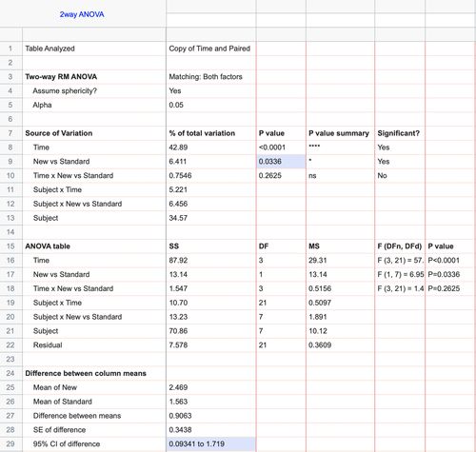The height and width of the screenshot is (452, 476).
Task: Select the 'Mean of New' value 2.469
Action: pyautogui.click(x=210, y=387)
